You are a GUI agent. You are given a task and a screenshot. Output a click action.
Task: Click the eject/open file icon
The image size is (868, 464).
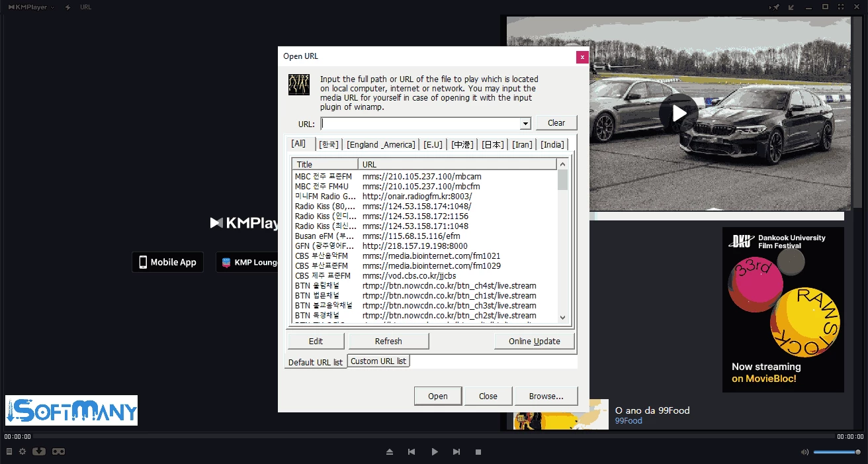tap(390, 452)
